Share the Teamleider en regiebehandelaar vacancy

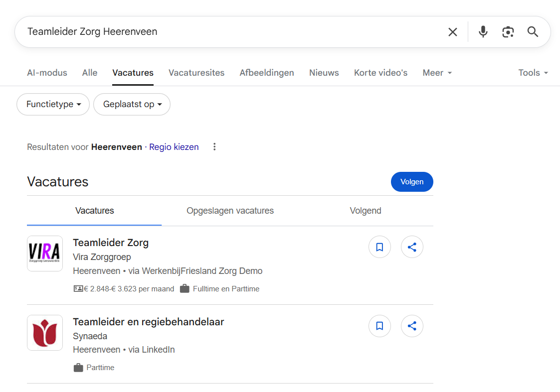(412, 326)
